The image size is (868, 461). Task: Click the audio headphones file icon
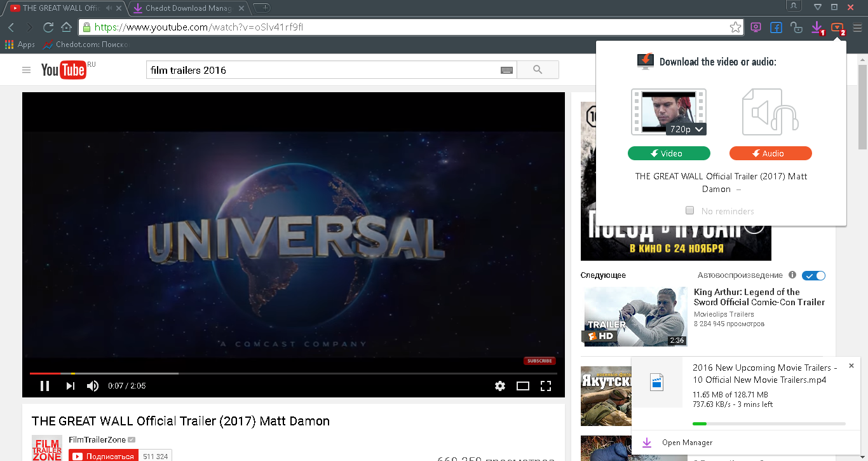(770, 112)
